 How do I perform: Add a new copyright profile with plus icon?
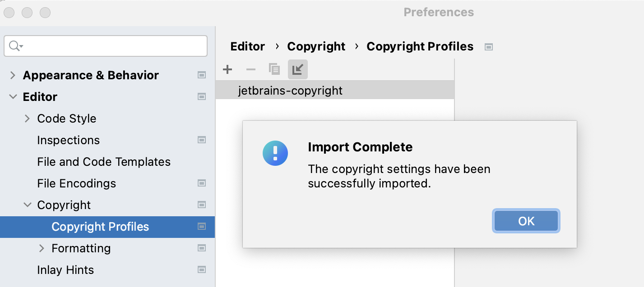(227, 69)
